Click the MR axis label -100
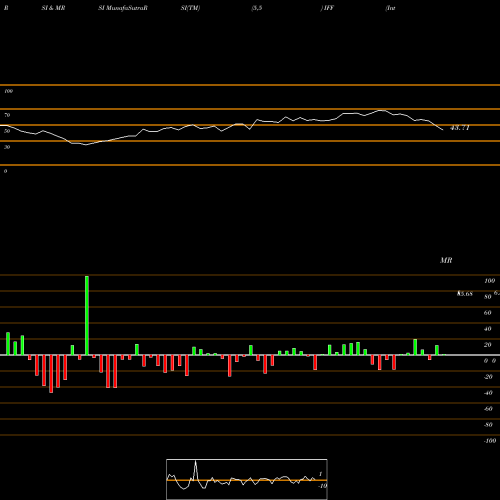The width and height of the screenshot is (500, 500). [x=490, y=441]
